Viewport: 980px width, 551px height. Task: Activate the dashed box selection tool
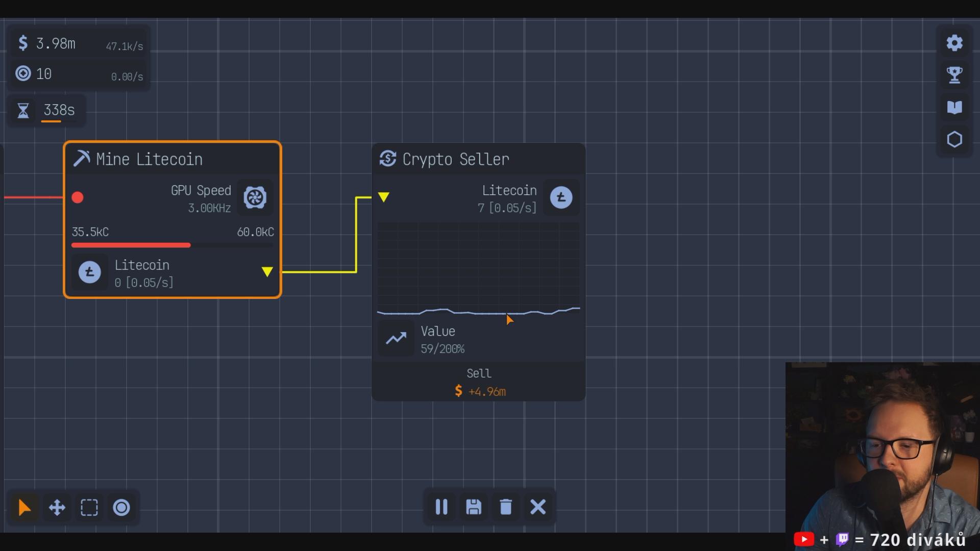click(x=89, y=508)
